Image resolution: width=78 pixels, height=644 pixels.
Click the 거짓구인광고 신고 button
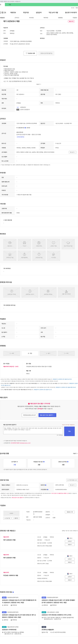point(72,480)
